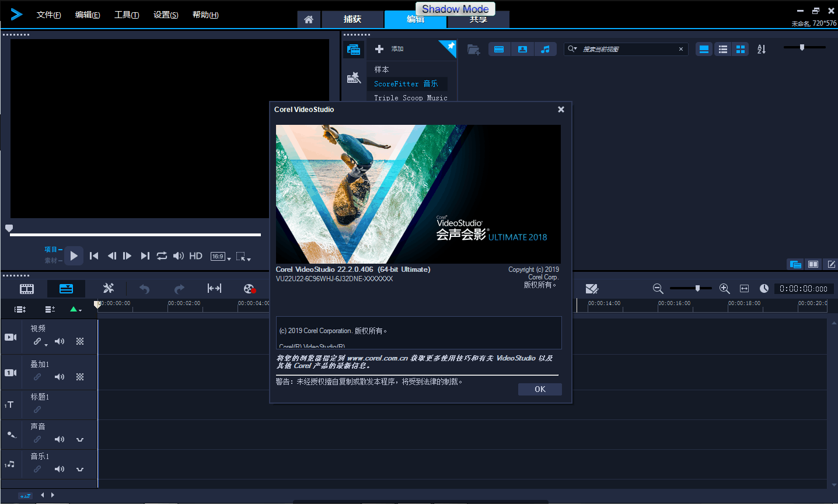
Task: Open the 文件 menu
Action: (48, 15)
